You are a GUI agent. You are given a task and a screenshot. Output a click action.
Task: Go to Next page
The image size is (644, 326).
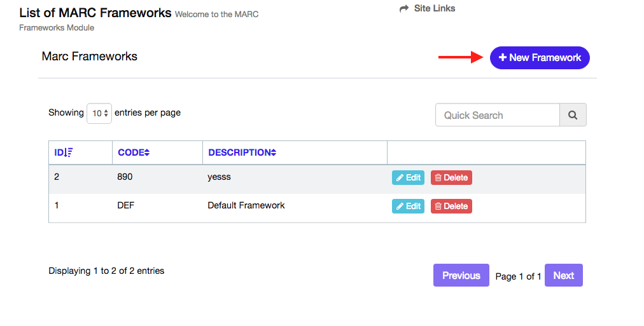click(563, 275)
